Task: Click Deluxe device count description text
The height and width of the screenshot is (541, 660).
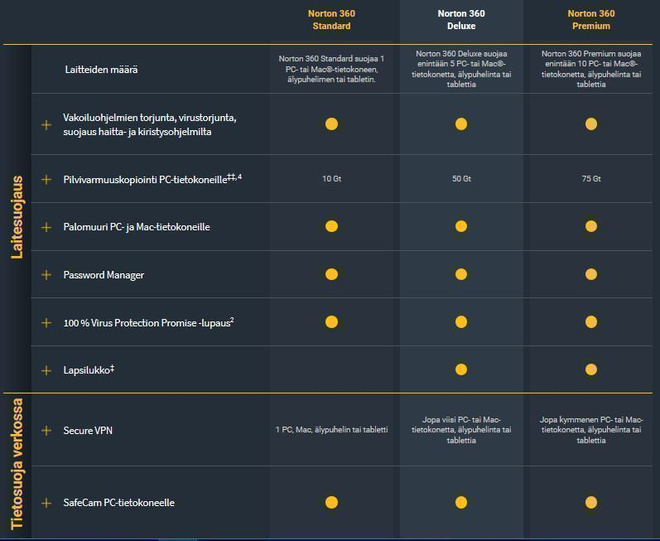Action: tap(461, 69)
